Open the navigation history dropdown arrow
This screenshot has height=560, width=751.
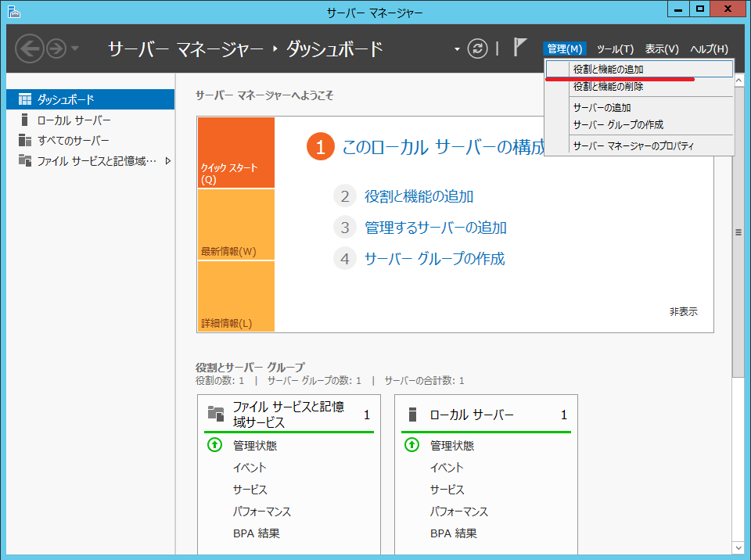[75, 48]
